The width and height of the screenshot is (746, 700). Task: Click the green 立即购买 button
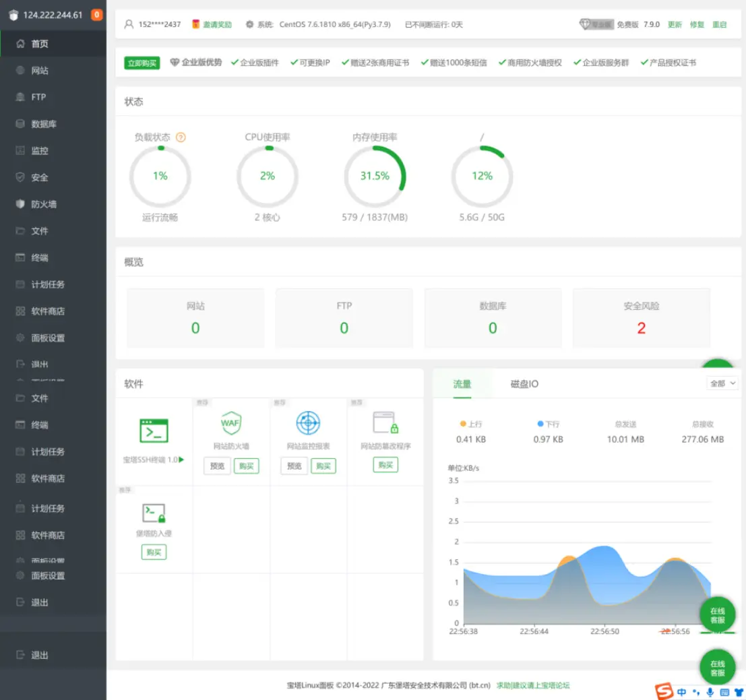[142, 63]
